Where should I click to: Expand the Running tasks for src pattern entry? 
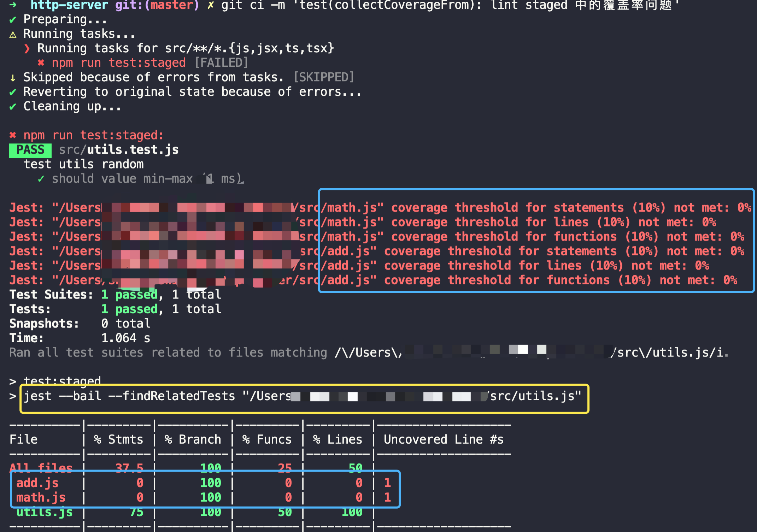[184, 48]
